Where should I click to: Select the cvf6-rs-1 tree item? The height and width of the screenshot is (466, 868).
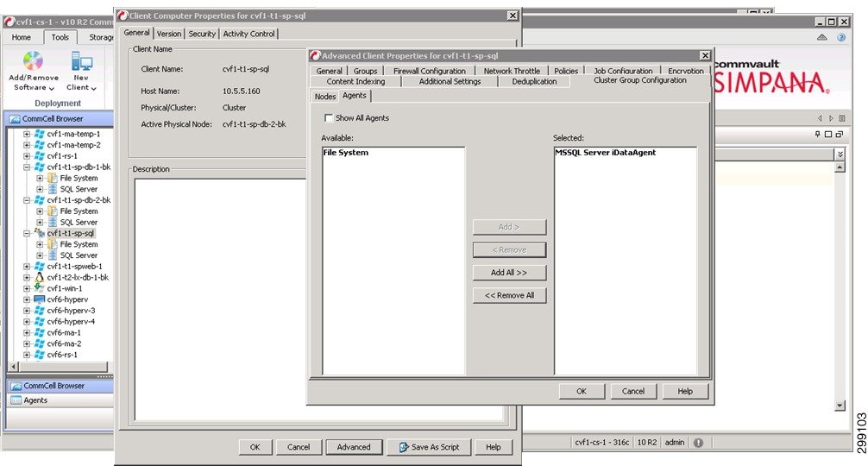62,355
